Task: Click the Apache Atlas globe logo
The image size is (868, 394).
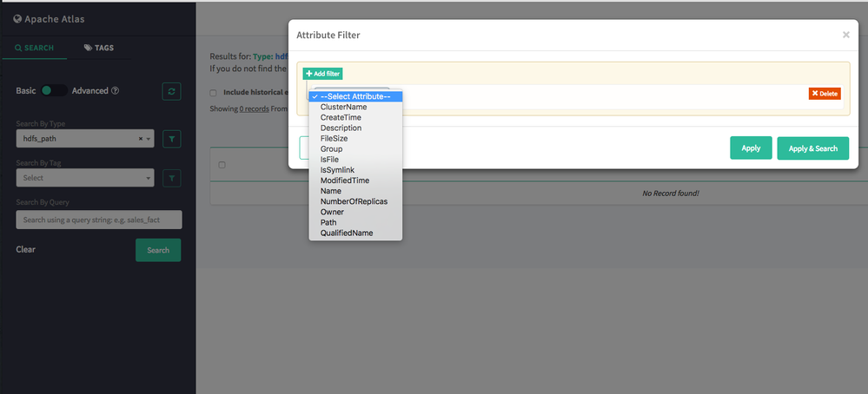Action: click(17, 19)
